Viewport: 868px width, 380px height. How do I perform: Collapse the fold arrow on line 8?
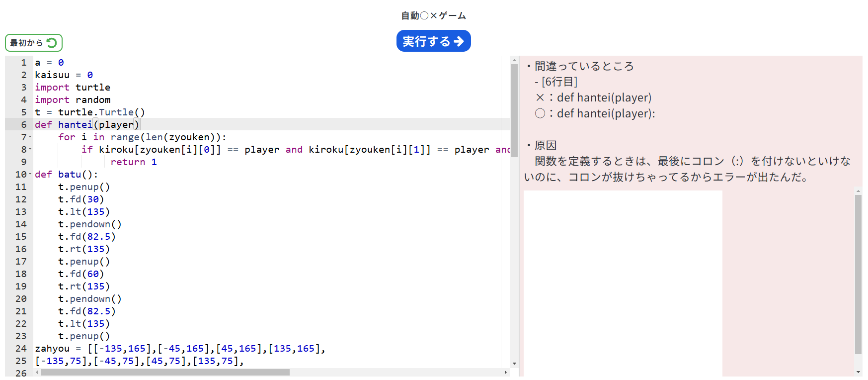coord(30,149)
